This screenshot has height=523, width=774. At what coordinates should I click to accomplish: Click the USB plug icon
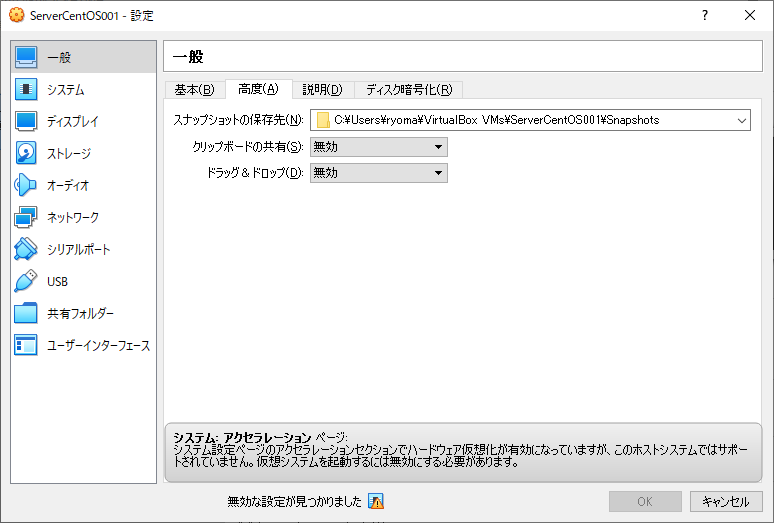pos(26,281)
